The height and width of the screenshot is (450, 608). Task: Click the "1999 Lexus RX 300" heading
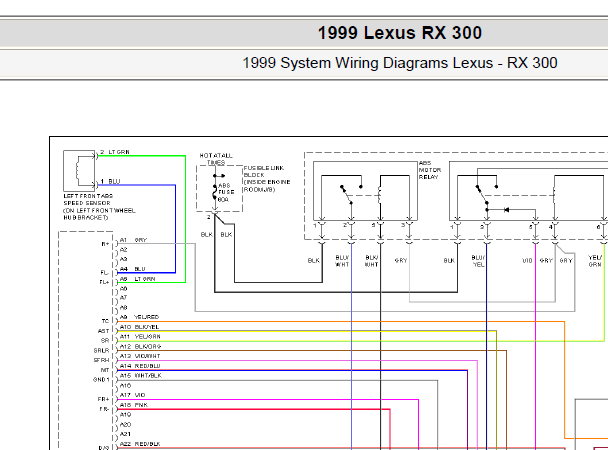click(x=400, y=33)
